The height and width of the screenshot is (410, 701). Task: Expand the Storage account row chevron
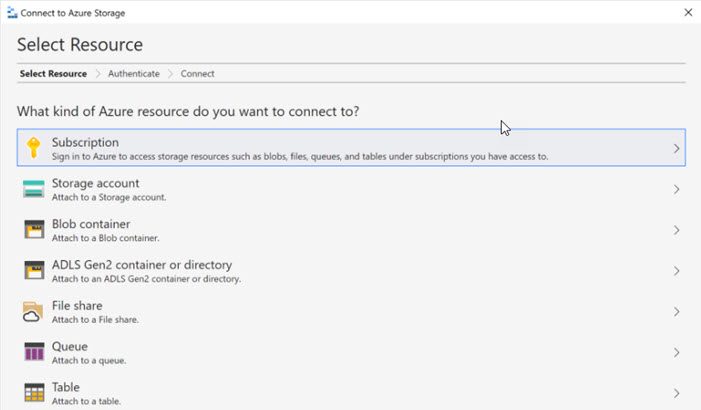point(677,190)
